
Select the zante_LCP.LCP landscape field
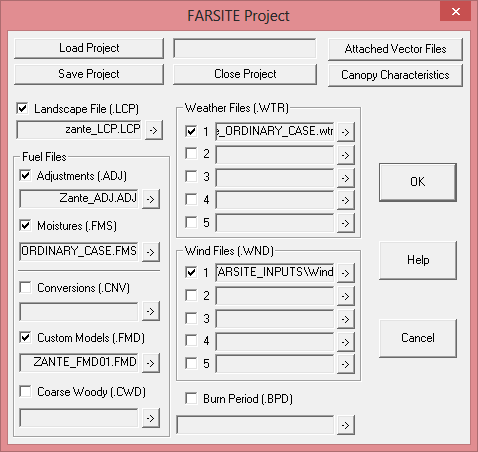pos(79,129)
